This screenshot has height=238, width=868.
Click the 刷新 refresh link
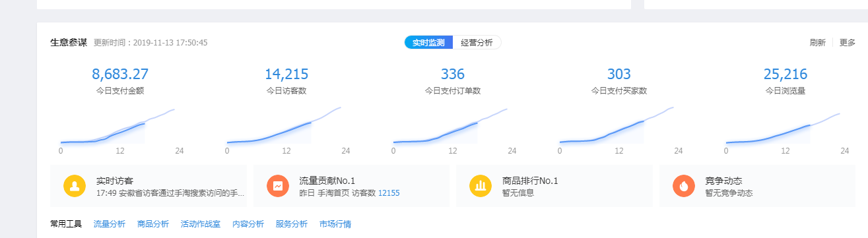[817, 43]
